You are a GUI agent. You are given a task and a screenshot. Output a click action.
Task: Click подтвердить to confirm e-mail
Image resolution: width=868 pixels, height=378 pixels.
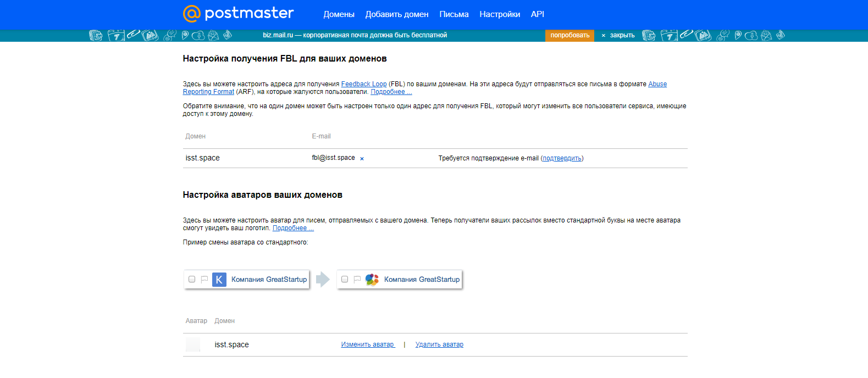pos(562,158)
